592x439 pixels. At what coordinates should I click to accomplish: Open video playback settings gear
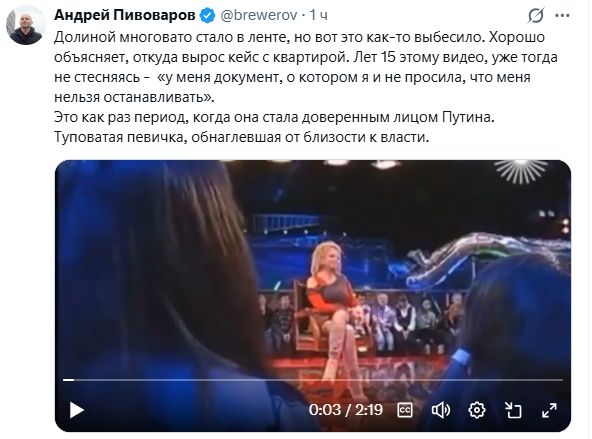(x=476, y=410)
